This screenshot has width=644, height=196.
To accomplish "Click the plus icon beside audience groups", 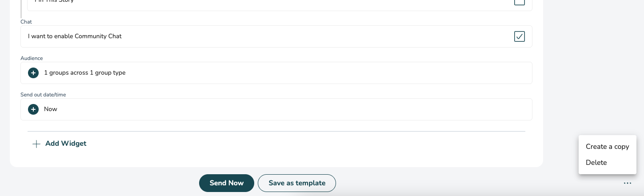I will pyautogui.click(x=33, y=73).
